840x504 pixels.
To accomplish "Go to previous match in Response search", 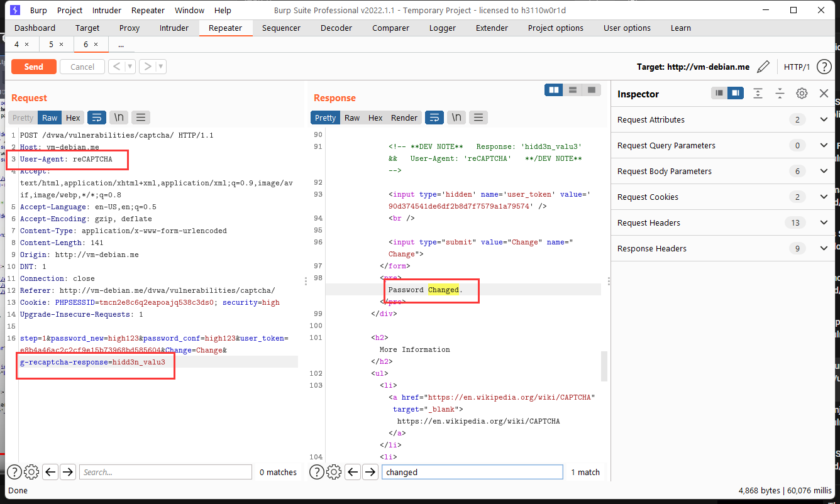I will pos(353,471).
